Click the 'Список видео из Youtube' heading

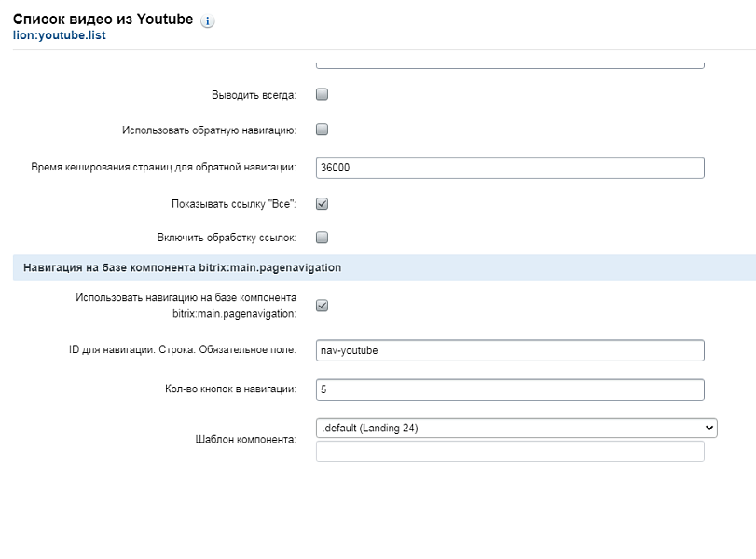point(103,20)
